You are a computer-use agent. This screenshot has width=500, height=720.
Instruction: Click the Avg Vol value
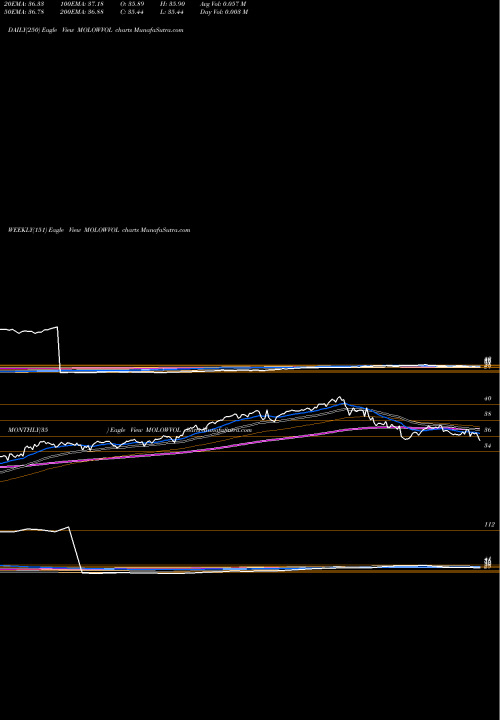click(x=223, y=4)
